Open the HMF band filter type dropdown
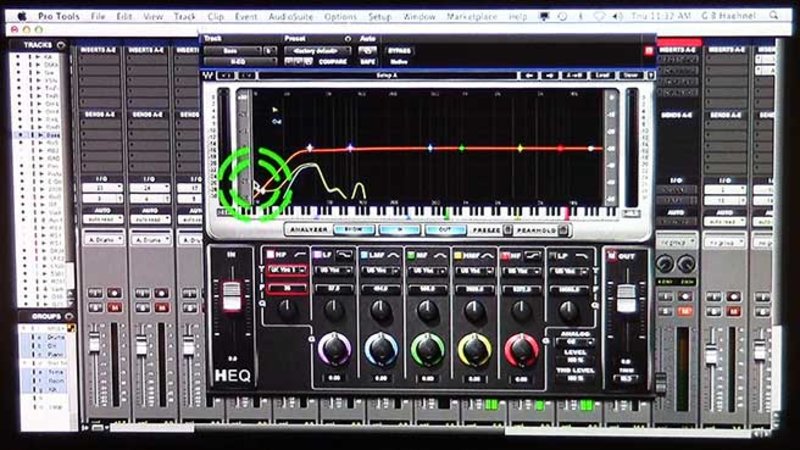This screenshot has width=800, height=450. pos(474,271)
